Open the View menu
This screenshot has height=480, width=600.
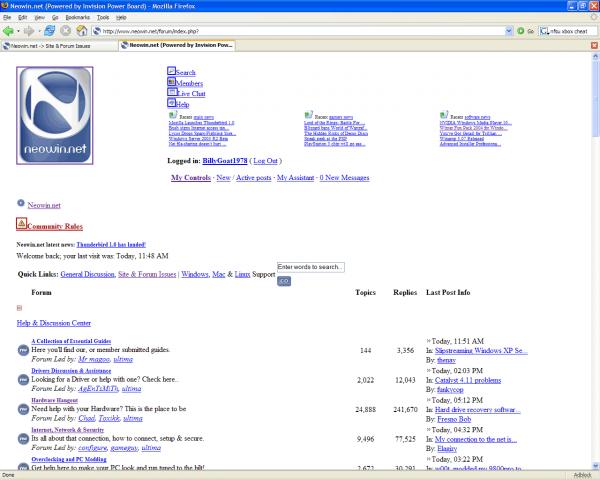tap(39, 17)
